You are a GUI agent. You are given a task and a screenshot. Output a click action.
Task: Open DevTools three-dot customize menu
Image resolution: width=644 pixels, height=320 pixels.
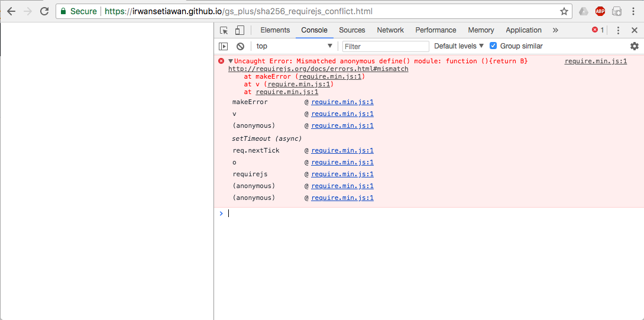[x=618, y=30]
